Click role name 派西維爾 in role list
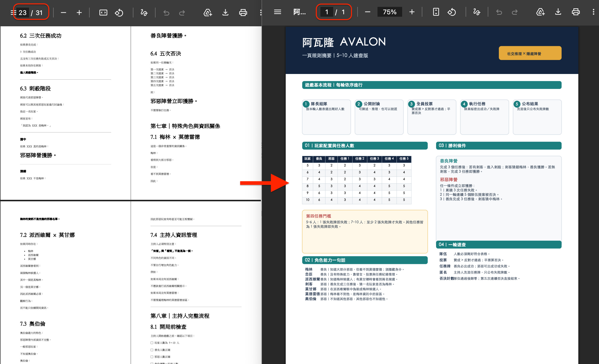This screenshot has height=364, width=599. point(312,279)
